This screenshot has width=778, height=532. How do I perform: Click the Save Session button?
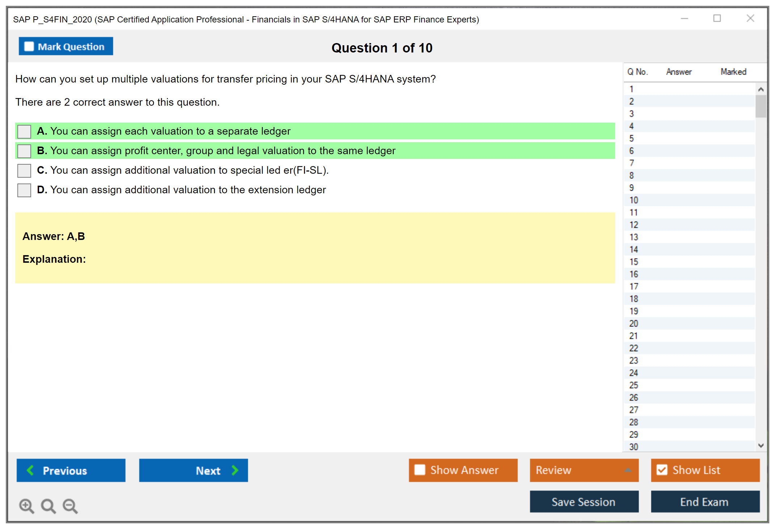(x=584, y=502)
